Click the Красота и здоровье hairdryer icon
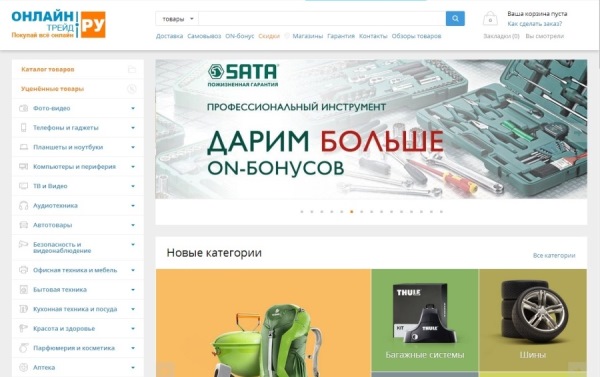 [23, 328]
